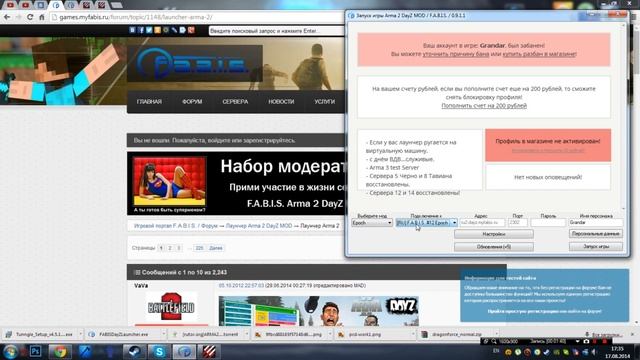Click the Персональные данные button
This screenshot has height=360, width=640.
point(596,234)
